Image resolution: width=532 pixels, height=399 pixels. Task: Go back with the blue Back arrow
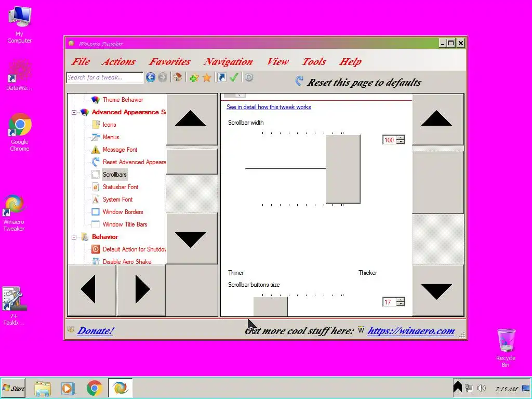point(151,77)
